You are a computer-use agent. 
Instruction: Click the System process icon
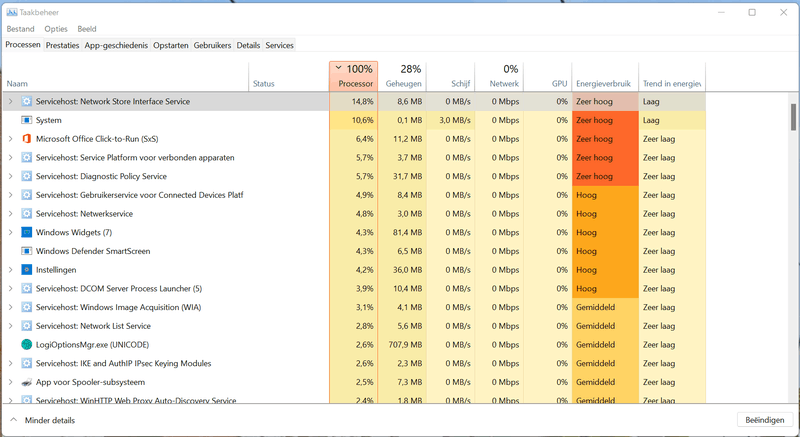pyautogui.click(x=26, y=120)
